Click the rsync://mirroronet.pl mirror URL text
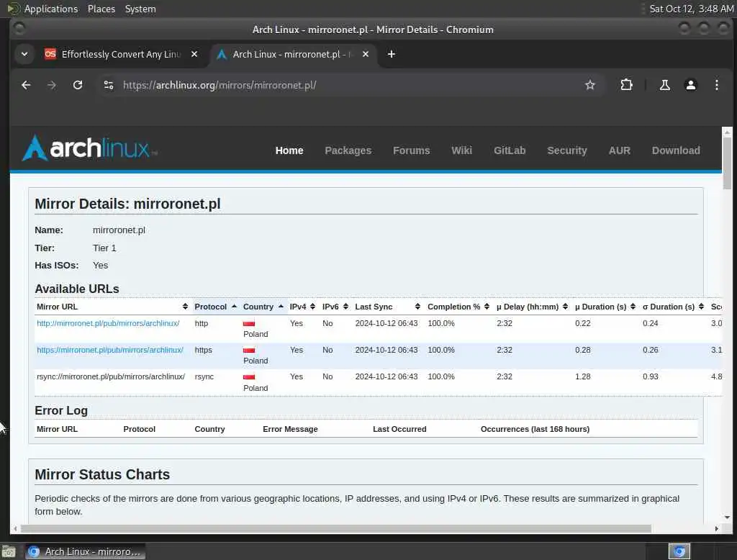The image size is (737, 560). click(111, 377)
